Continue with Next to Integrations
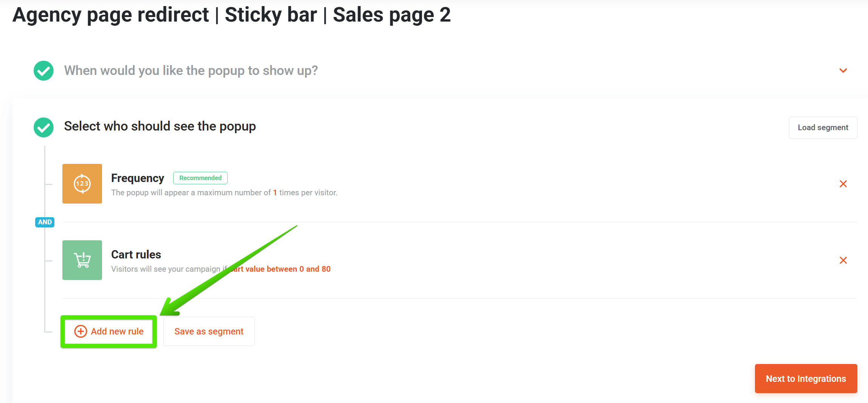Screen dimensions: 868x403 (806, 379)
